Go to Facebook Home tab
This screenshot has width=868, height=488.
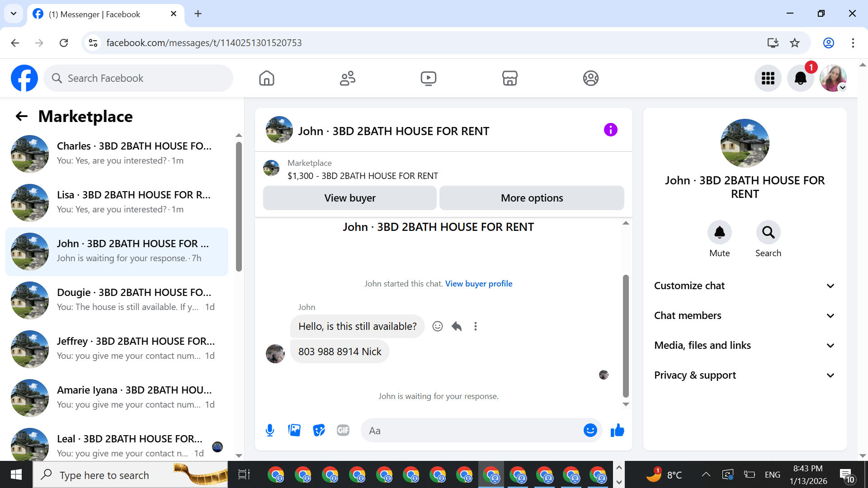267,78
